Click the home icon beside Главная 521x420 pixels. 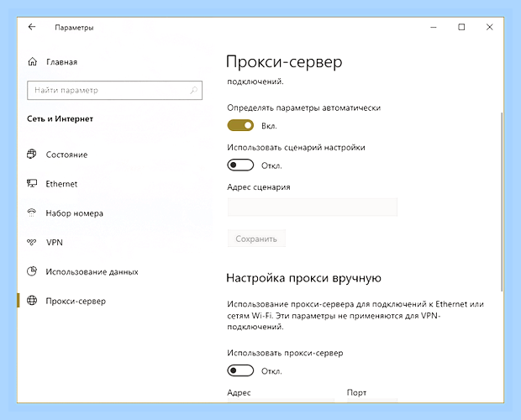click(32, 62)
